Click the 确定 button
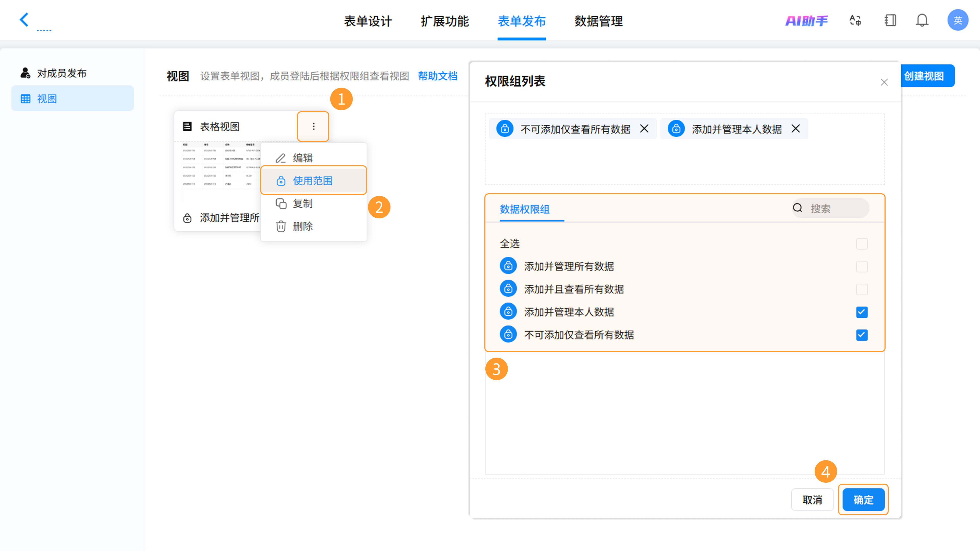This screenshot has width=980, height=551. click(863, 500)
